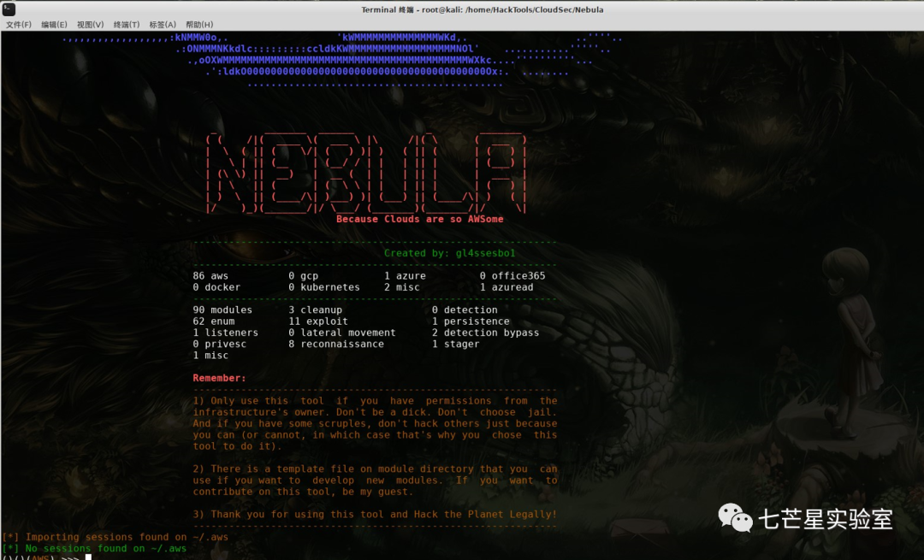Click the red 'Remember:' heading

219,378
